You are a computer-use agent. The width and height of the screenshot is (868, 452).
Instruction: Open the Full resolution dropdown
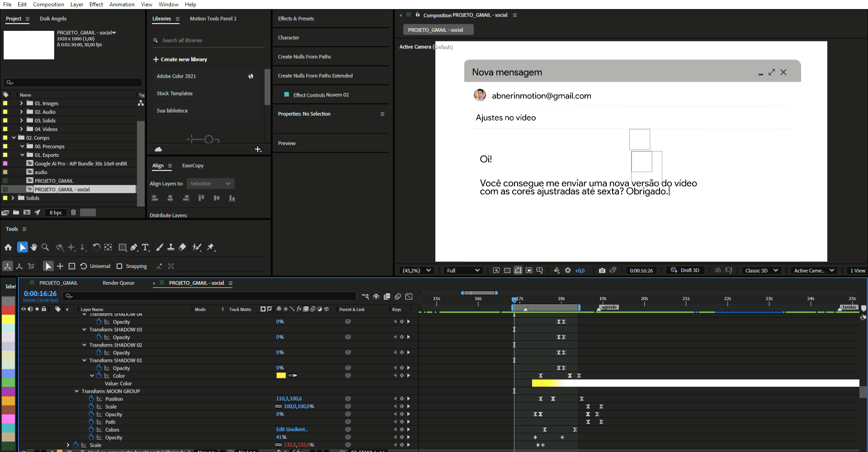point(463,270)
